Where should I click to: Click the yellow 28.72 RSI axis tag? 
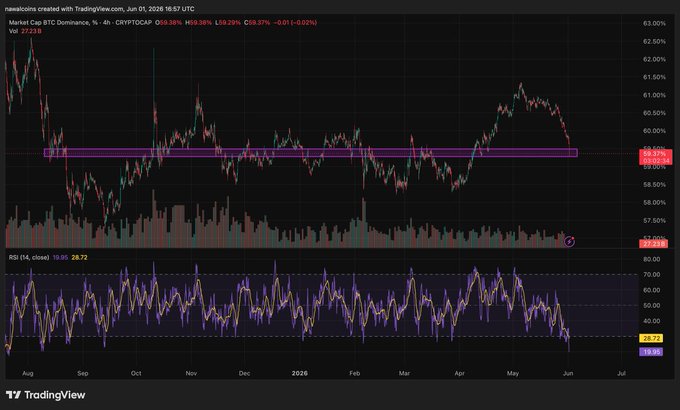point(651,338)
